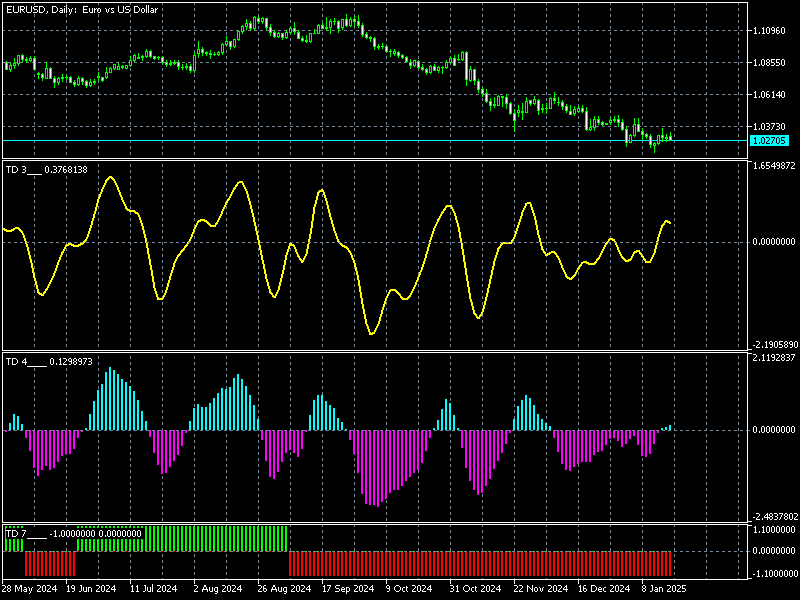This screenshot has width=800, height=600.
Task: Click the 2.1192837 scale value
Action: pyautogui.click(x=773, y=358)
